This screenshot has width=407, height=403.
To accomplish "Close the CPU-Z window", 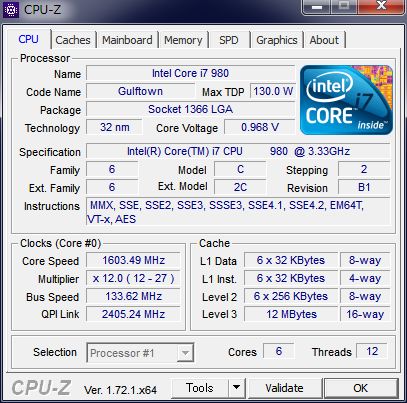I will (x=381, y=6).
